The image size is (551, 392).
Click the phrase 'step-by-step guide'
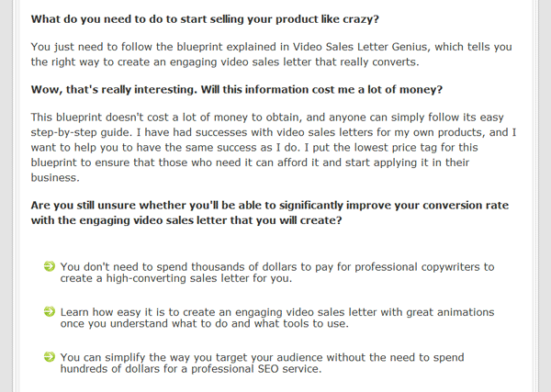click(x=81, y=132)
